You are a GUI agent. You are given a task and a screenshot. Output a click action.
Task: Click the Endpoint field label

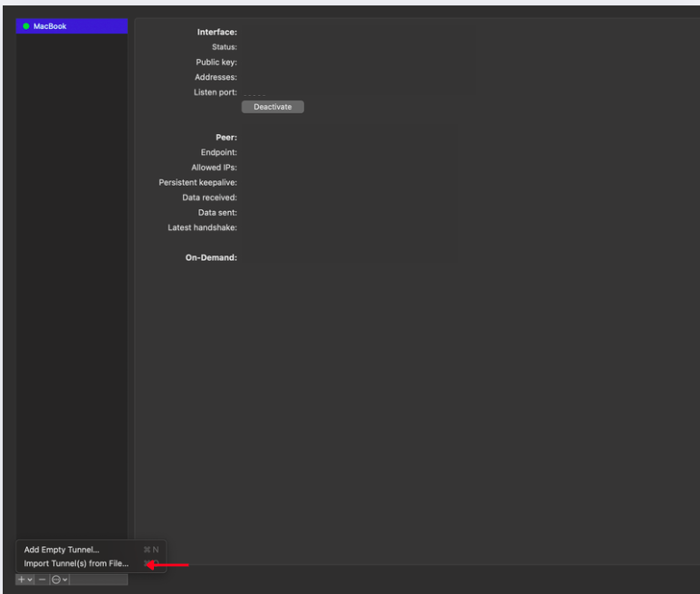(218, 153)
